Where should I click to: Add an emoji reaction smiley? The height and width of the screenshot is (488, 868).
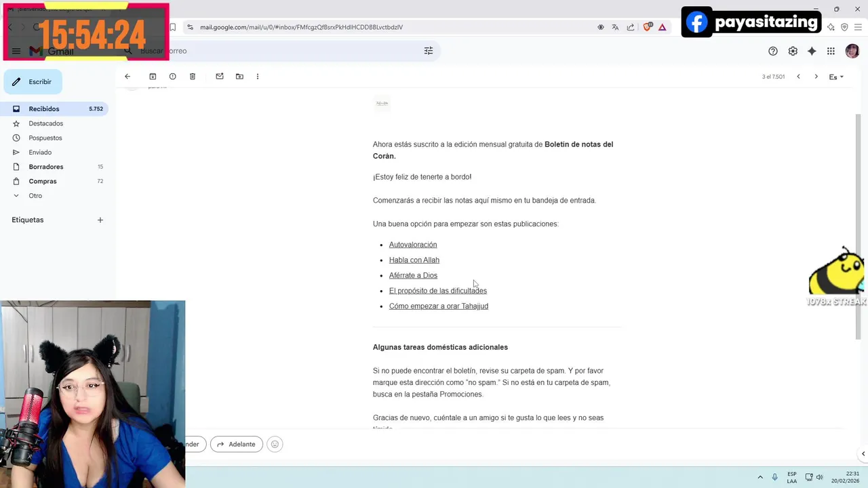[x=275, y=445]
